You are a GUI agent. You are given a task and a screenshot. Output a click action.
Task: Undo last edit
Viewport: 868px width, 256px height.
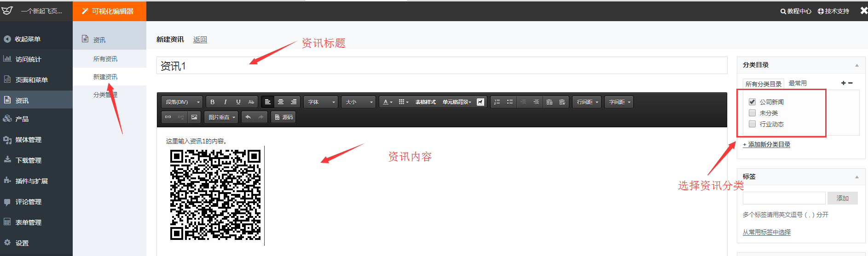248,117
